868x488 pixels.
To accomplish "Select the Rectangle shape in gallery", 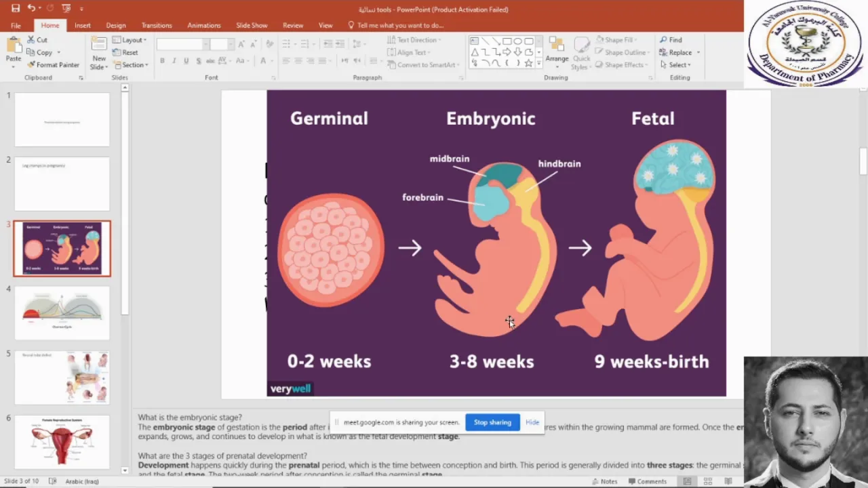I will coord(507,41).
